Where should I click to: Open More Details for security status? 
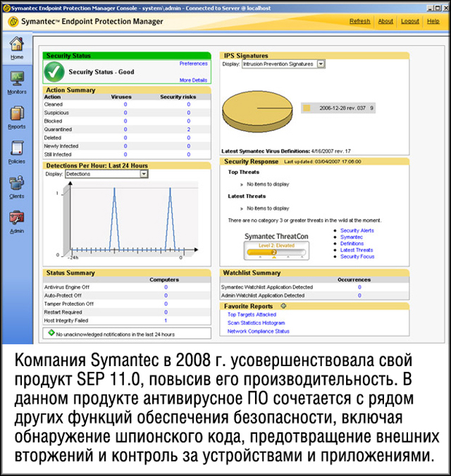click(x=193, y=80)
